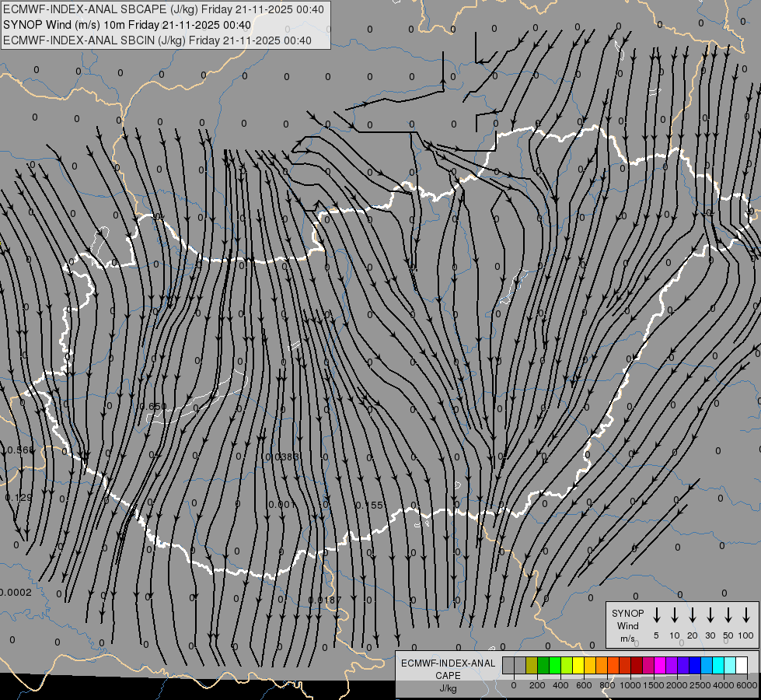
Task: Select the 0.568 data value label
Action: 19,450
